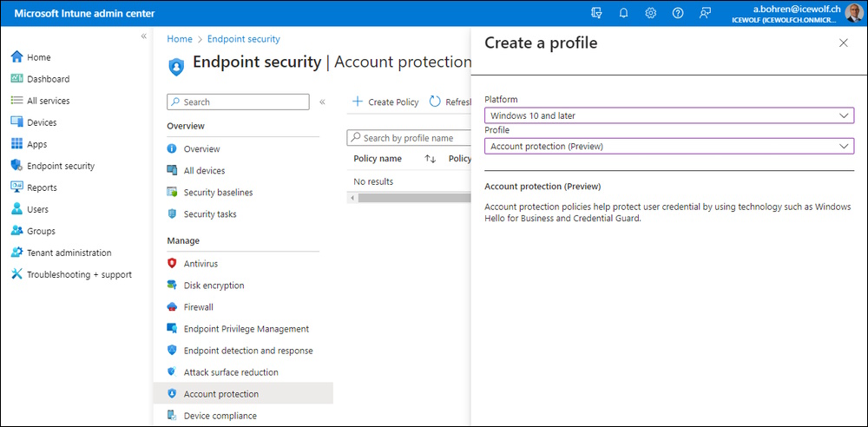Click the Policy name column header
This screenshot has height=427, width=868.
[x=378, y=159]
